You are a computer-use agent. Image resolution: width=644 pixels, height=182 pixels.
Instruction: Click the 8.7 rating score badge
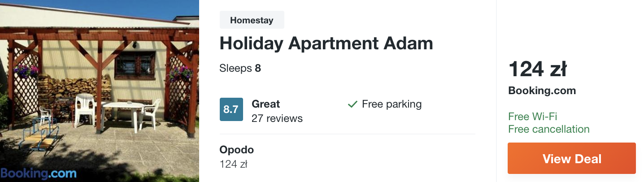click(231, 109)
